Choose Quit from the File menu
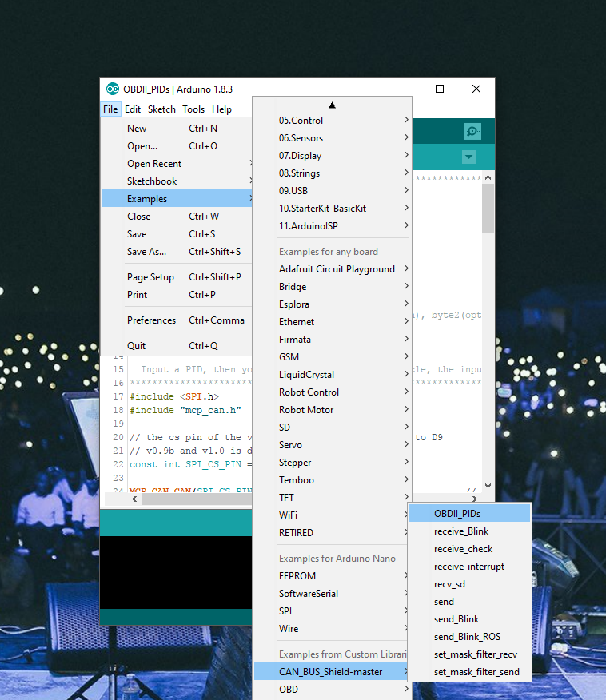 click(177, 346)
